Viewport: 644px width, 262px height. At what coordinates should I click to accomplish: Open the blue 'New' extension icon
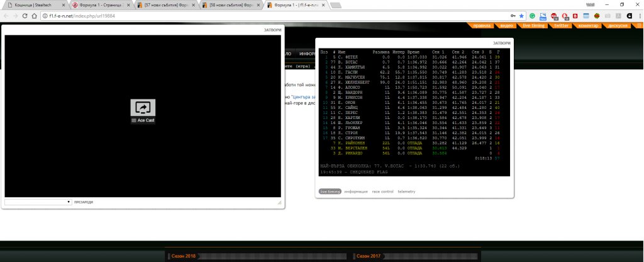pos(543,16)
